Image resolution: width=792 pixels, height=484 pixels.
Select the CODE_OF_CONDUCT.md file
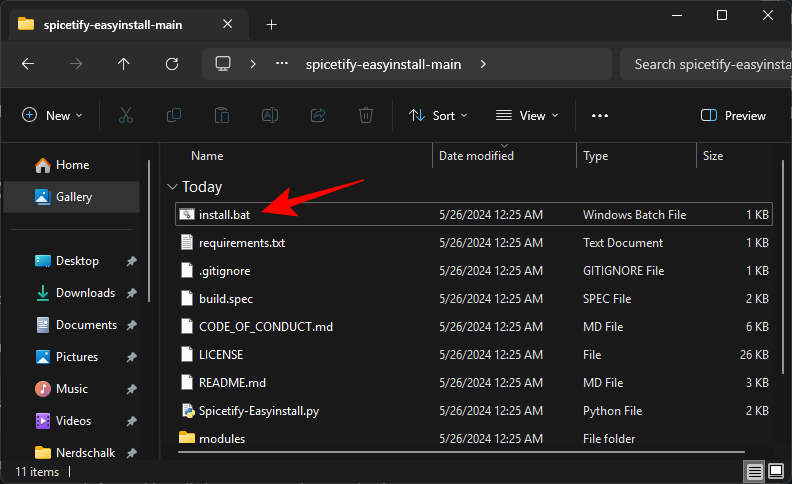click(473, 327)
